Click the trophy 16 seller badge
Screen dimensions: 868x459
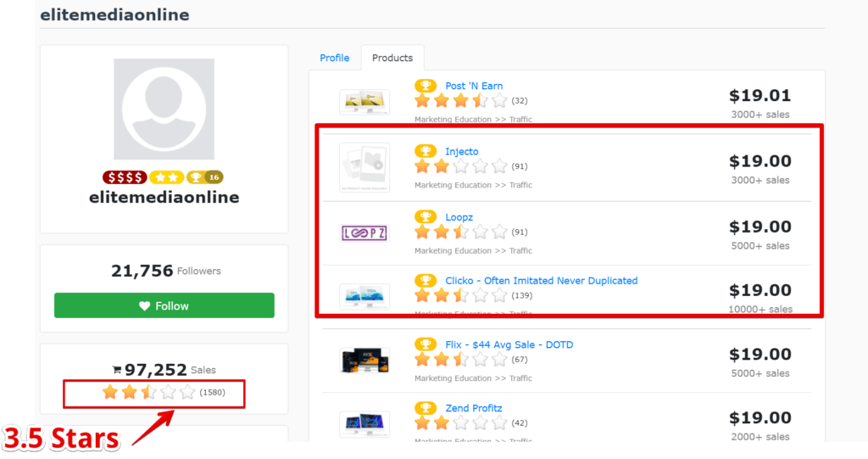click(205, 177)
